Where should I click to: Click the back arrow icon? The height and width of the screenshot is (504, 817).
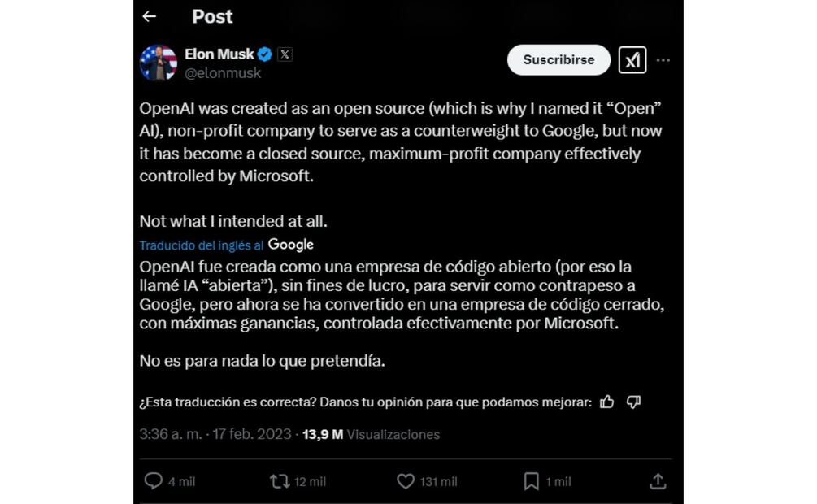coord(149,16)
